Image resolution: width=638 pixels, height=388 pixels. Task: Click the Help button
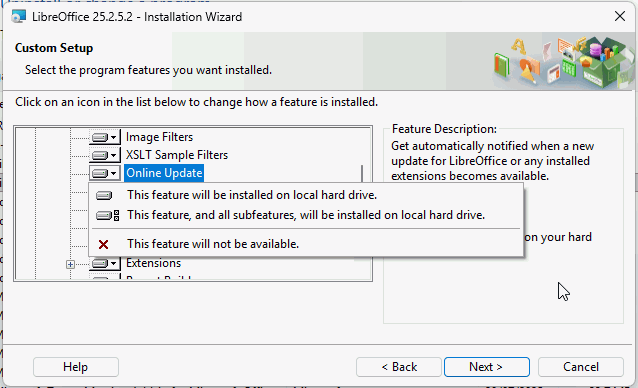[x=76, y=367]
